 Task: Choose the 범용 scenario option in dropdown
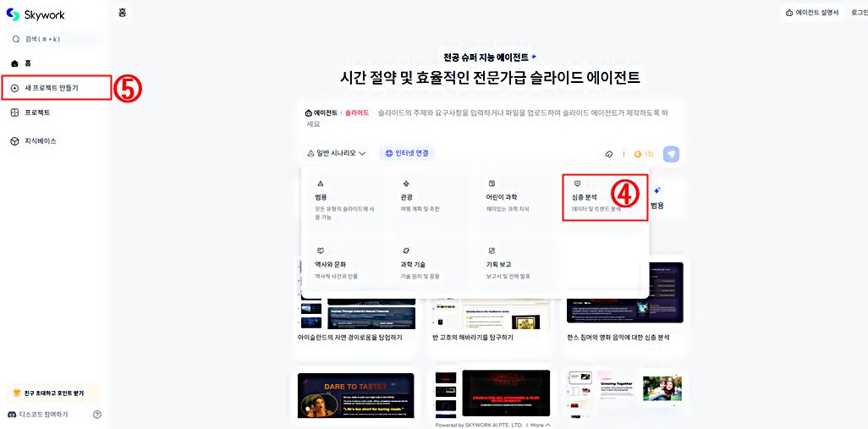click(x=345, y=200)
